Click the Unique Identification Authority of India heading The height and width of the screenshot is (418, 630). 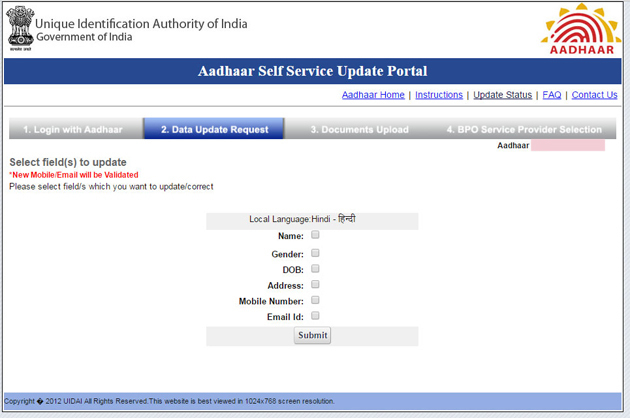click(141, 24)
